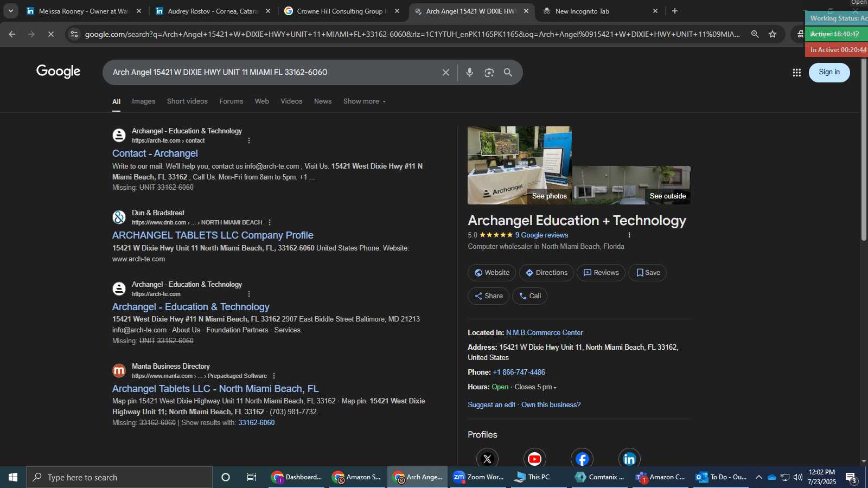Open Archangel Facebook profile
Image resolution: width=868 pixels, height=488 pixels.
[582, 459]
